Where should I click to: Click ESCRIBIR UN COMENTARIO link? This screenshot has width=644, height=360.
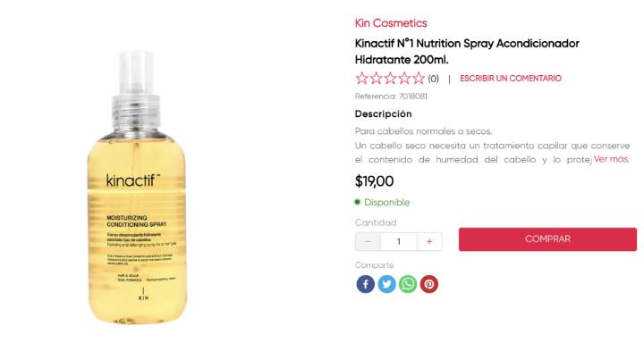click(x=511, y=79)
